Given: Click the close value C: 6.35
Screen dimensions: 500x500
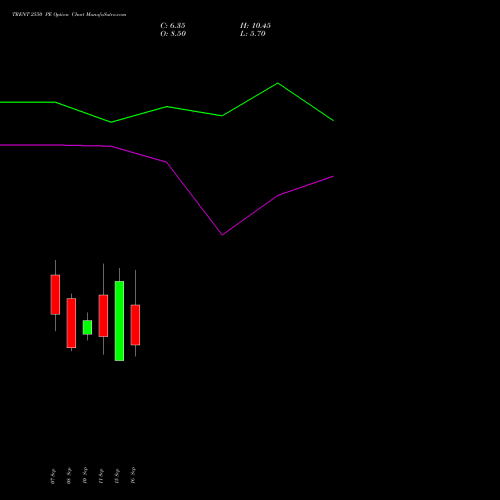Looking at the screenshot, I should pyautogui.click(x=173, y=26).
